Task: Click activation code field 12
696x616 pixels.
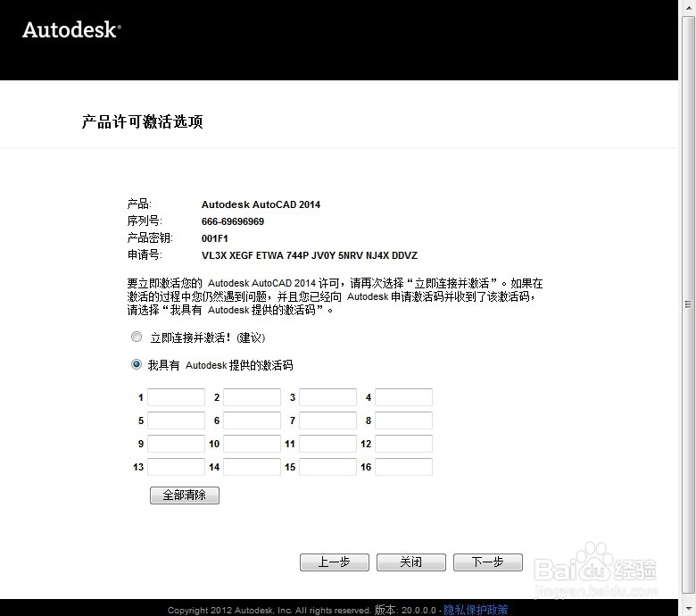Action: point(404,444)
